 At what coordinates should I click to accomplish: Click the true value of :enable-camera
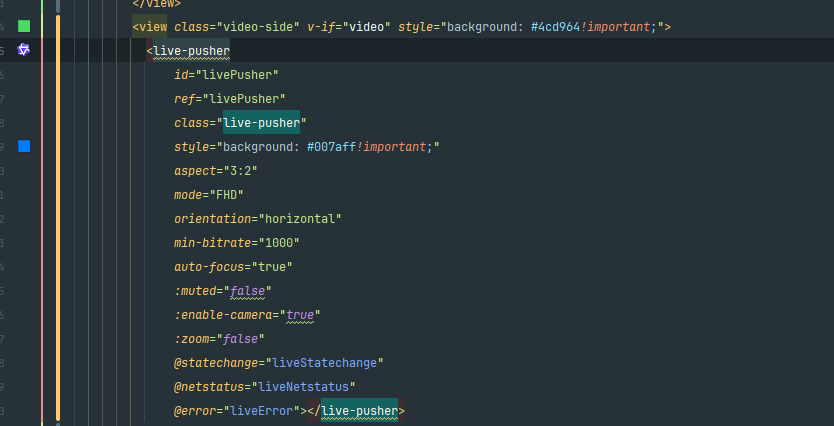(x=300, y=315)
